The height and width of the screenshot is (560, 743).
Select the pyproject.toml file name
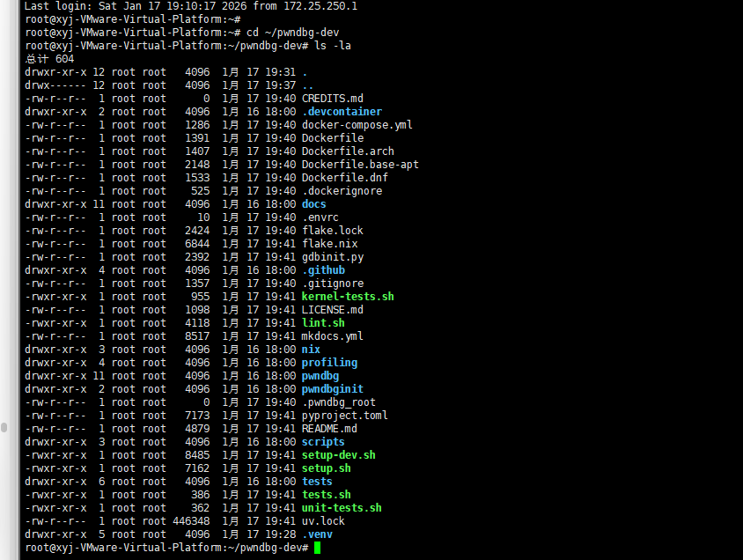[x=344, y=416]
